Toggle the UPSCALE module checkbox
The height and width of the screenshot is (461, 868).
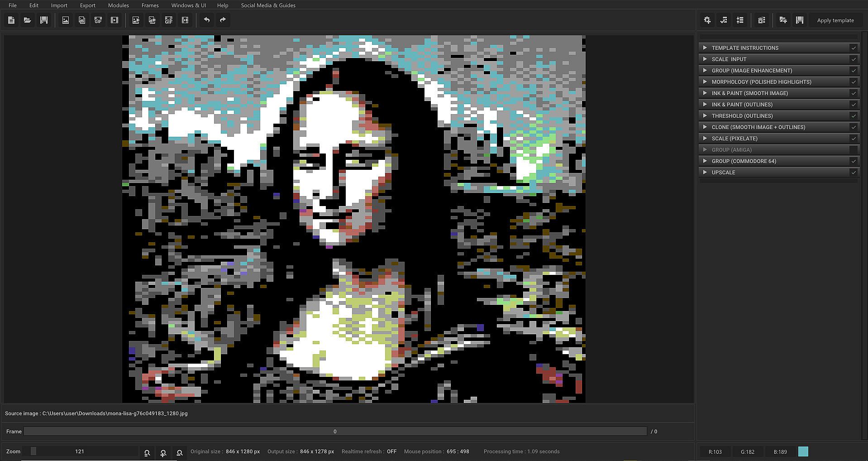854,173
